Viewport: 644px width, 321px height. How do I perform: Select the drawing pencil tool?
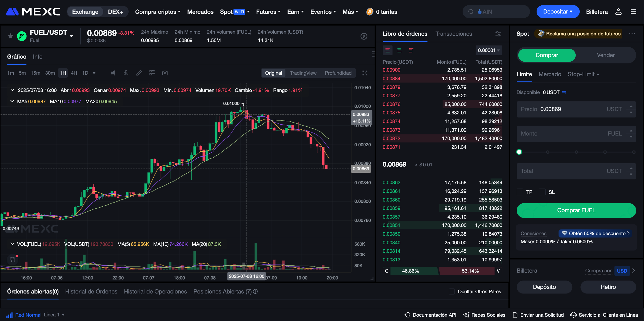pyautogui.click(x=139, y=73)
